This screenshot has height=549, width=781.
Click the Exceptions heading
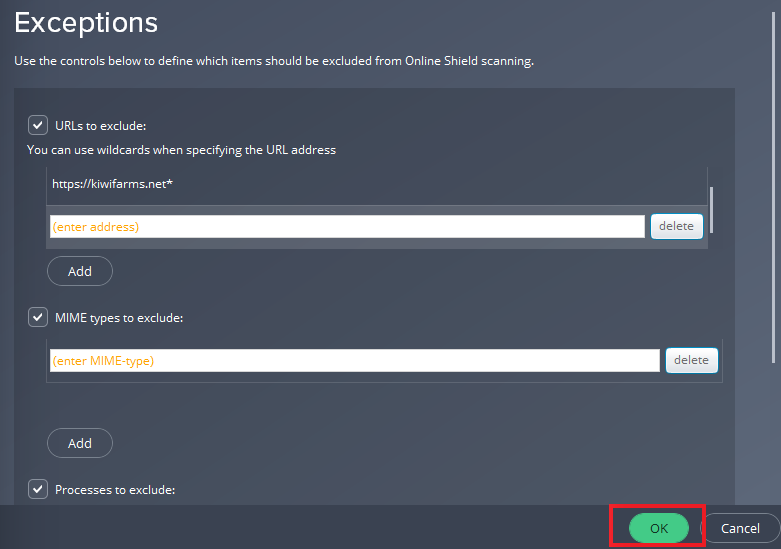[86, 23]
